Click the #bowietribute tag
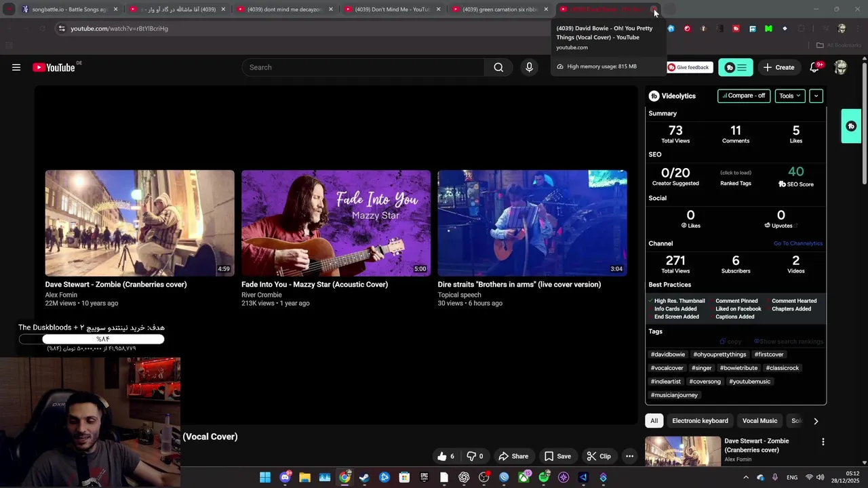The width and height of the screenshot is (868, 488). tap(738, 368)
